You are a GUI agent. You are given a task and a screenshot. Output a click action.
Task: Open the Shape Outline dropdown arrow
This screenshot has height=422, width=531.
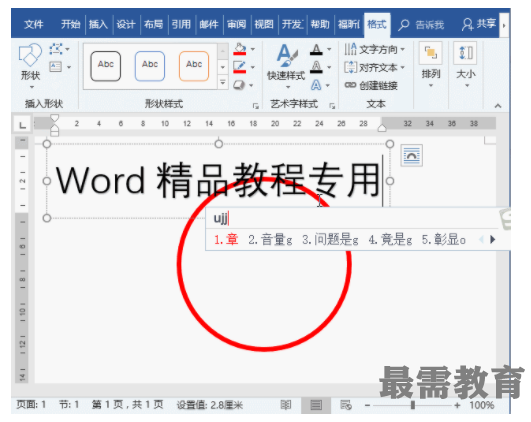253,67
